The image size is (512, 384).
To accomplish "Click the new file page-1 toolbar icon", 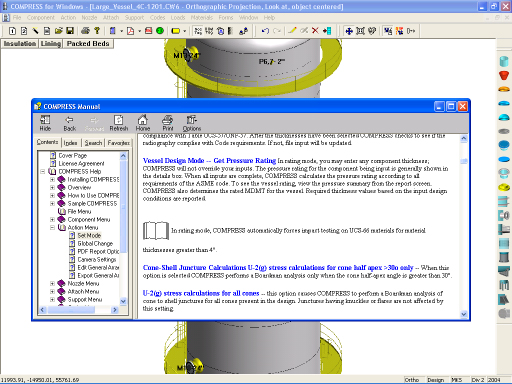I will point(12,31).
